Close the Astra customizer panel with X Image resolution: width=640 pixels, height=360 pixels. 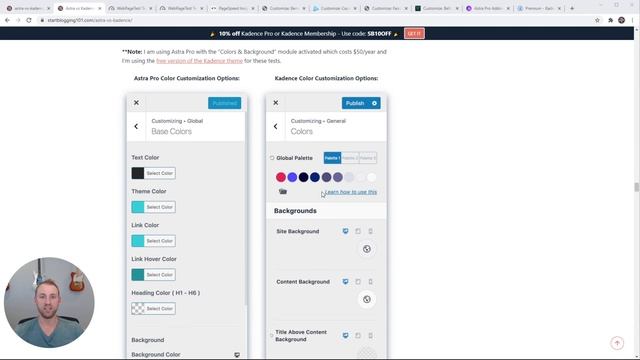pyautogui.click(x=136, y=103)
